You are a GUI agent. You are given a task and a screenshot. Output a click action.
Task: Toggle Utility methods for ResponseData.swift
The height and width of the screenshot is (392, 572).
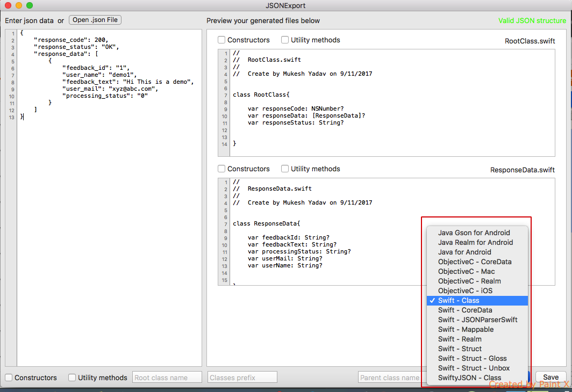point(285,169)
